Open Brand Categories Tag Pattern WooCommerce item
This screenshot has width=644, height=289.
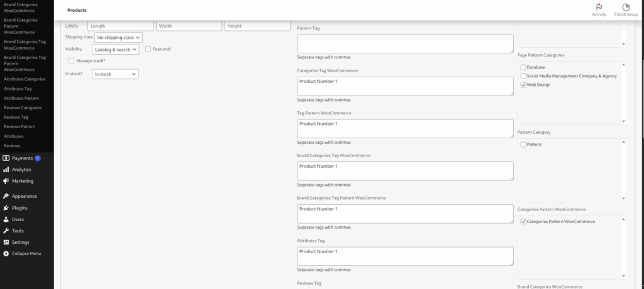point(25,63)
